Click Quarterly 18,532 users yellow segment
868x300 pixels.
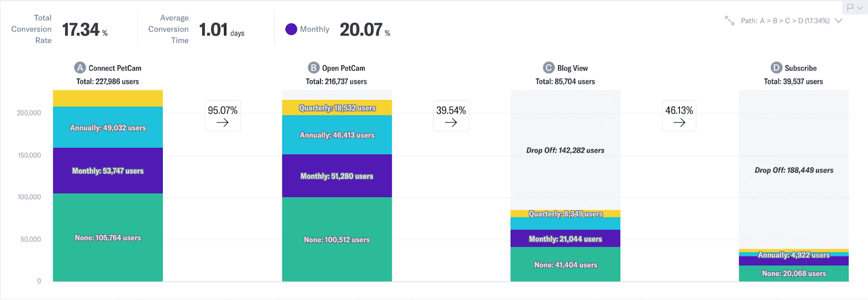coord(337,108)
